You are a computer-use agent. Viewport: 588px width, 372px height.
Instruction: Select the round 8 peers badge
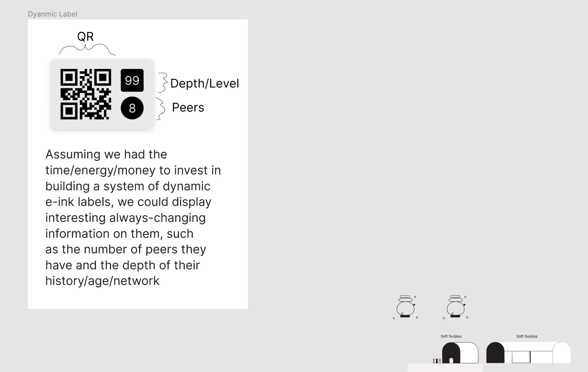(x=132, y=108)
